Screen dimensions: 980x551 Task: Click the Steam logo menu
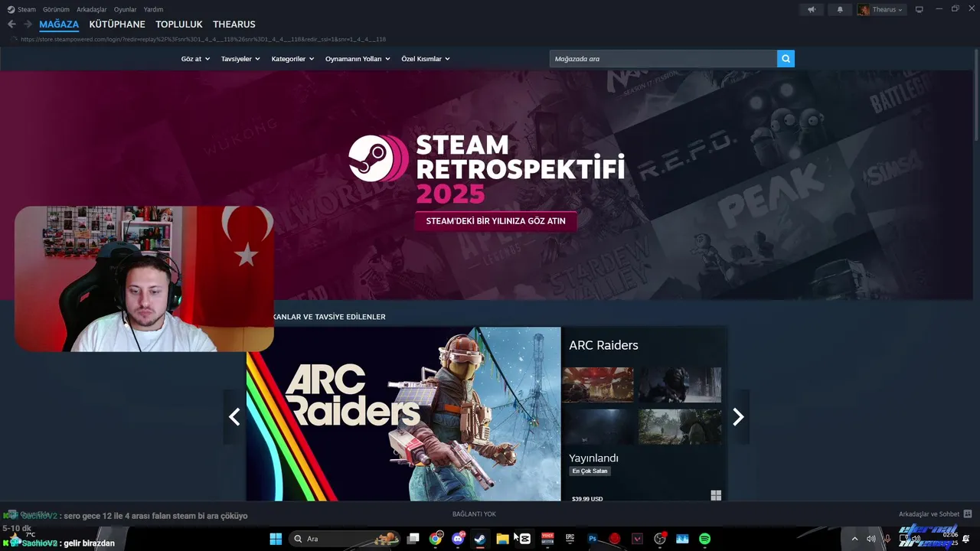(21, 9)
